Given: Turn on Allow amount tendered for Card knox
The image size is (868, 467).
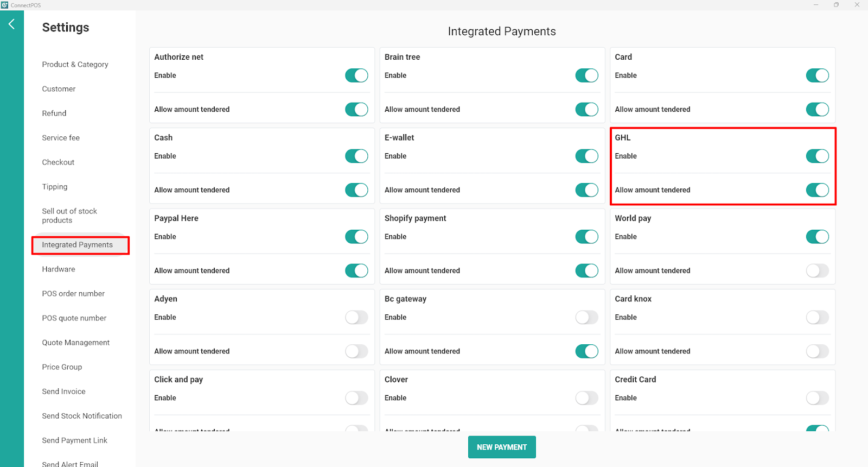Looking at the screenshot, I should [x=818, y=351].
